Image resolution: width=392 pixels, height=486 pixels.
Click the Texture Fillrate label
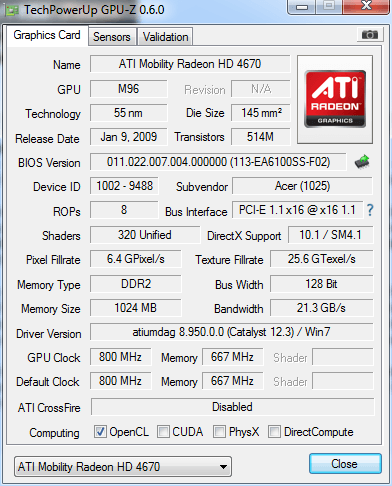coord(229,260)
